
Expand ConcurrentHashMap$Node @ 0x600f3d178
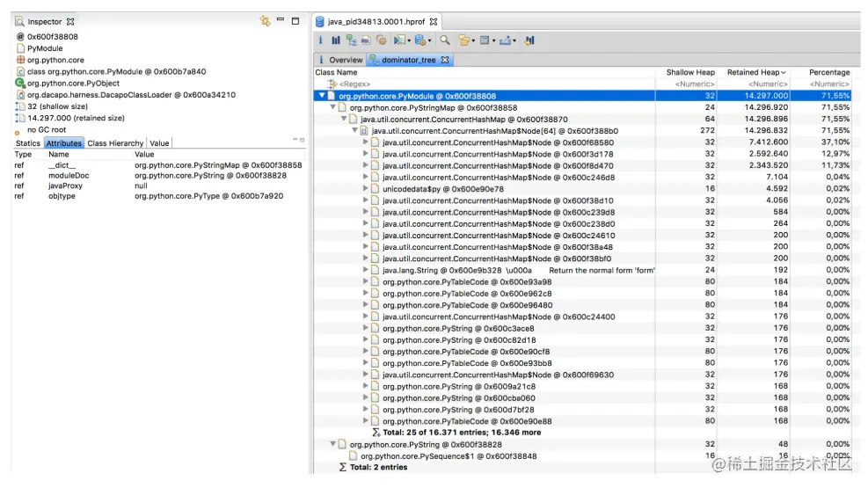tap(365, 154)
